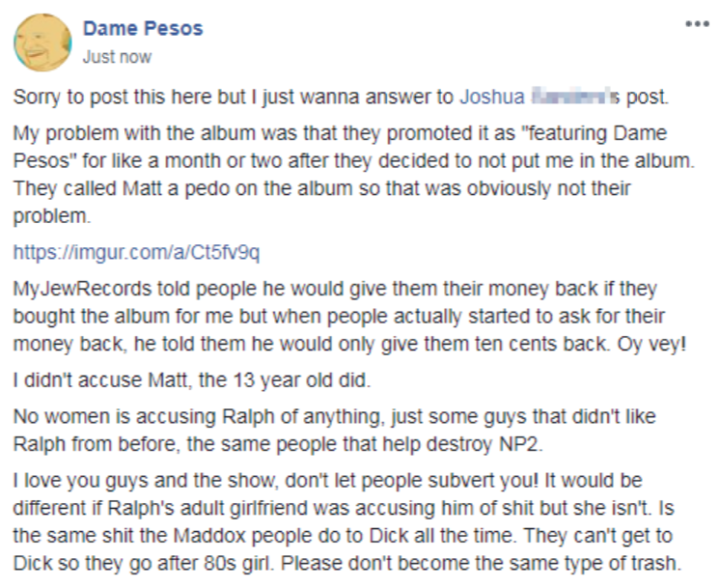Open the three-dot post options menu

coord(697,24)
